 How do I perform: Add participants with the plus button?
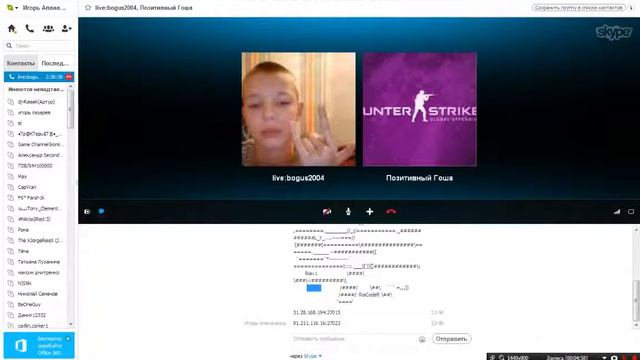pyautogui.click(x=370, y=211)
